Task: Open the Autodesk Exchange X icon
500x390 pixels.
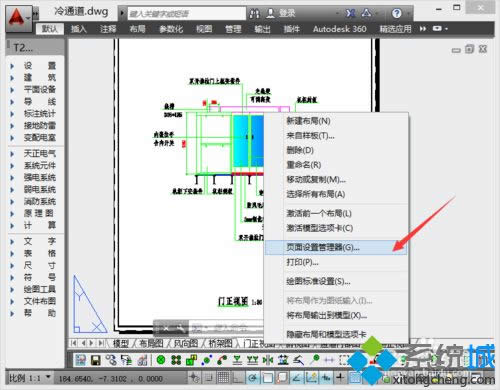Action: tap(350, 13)
